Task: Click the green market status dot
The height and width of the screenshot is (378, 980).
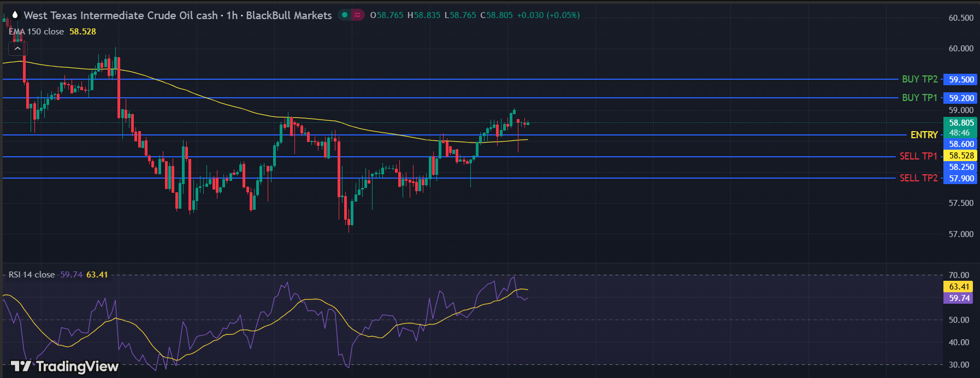Action: pos(344,15)
